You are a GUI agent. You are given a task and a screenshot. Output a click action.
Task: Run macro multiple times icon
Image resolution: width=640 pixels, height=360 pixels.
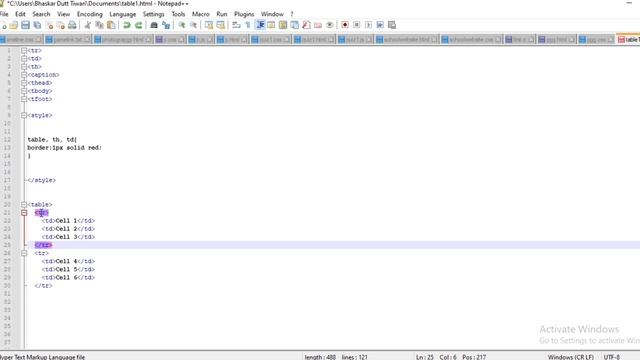380,25
